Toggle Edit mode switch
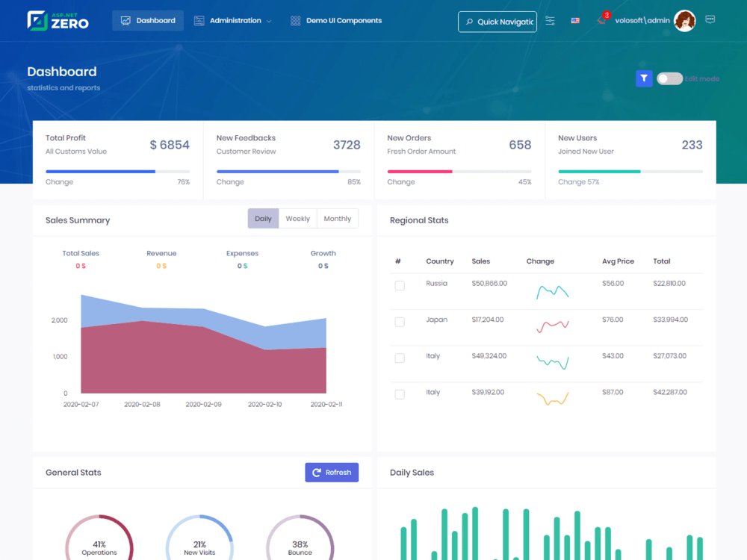The image size is (747, 560). point(669,78)
